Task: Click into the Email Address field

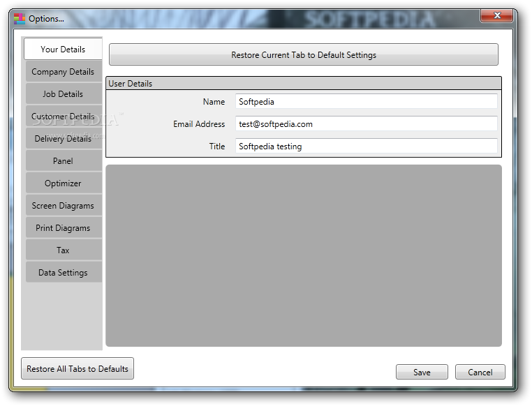Action: pos(367,124)
